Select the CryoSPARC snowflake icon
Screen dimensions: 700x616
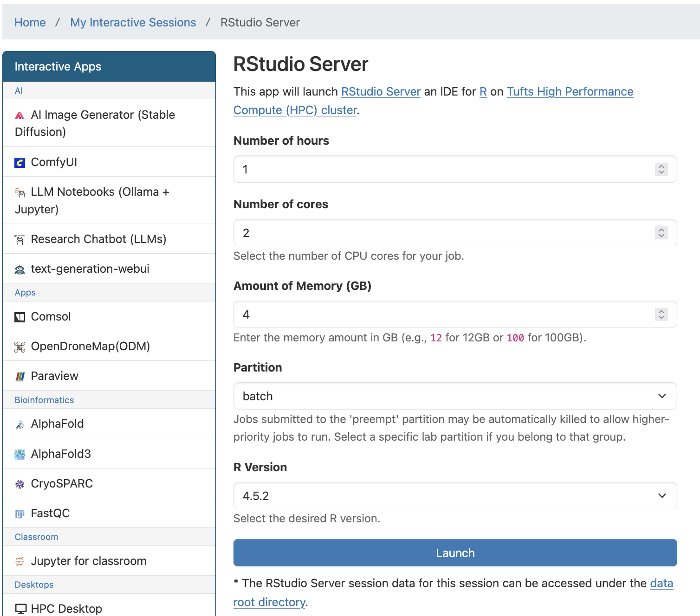coord(19,483)
